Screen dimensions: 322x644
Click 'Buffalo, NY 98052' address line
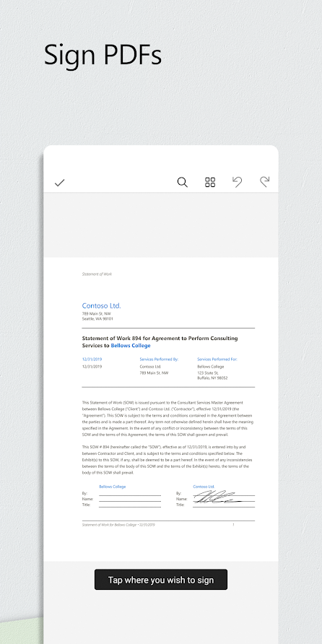coord(212,378)
